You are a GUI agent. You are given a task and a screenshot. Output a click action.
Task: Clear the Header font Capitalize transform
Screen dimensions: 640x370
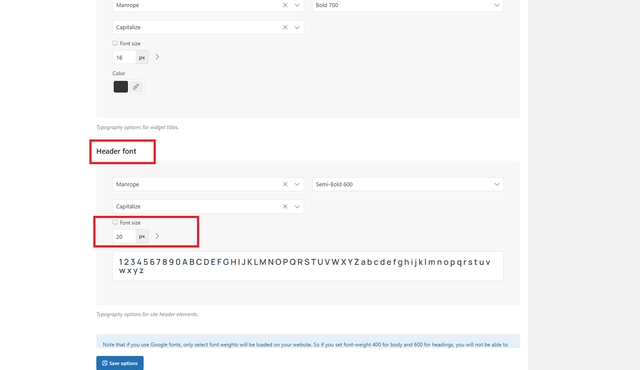pyautogui.click(x=285, y=206)
